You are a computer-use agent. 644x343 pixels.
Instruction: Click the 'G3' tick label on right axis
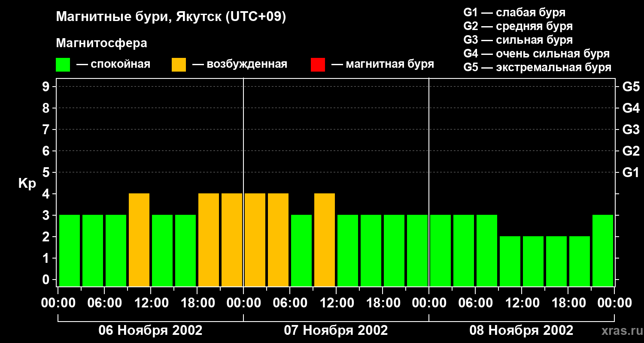631,129
